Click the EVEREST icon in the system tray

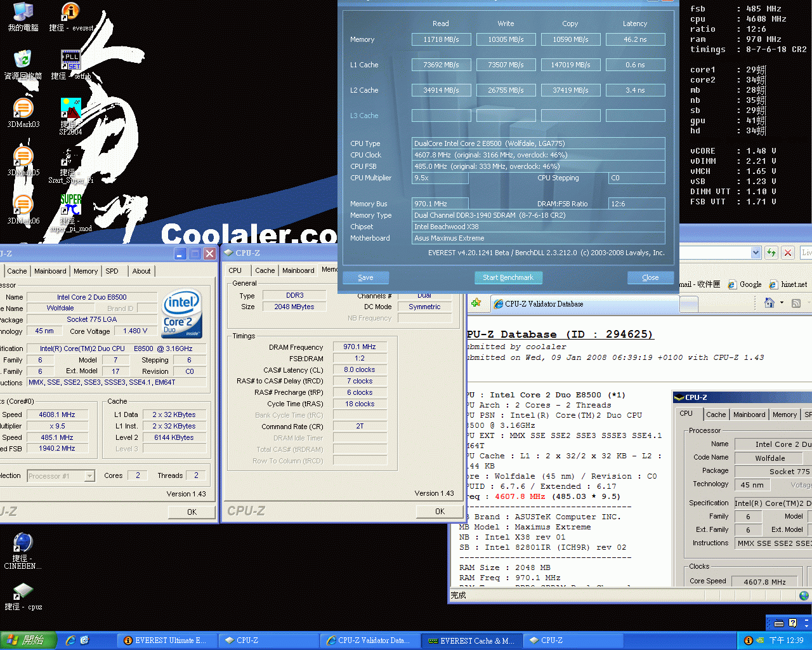[748, 640]
